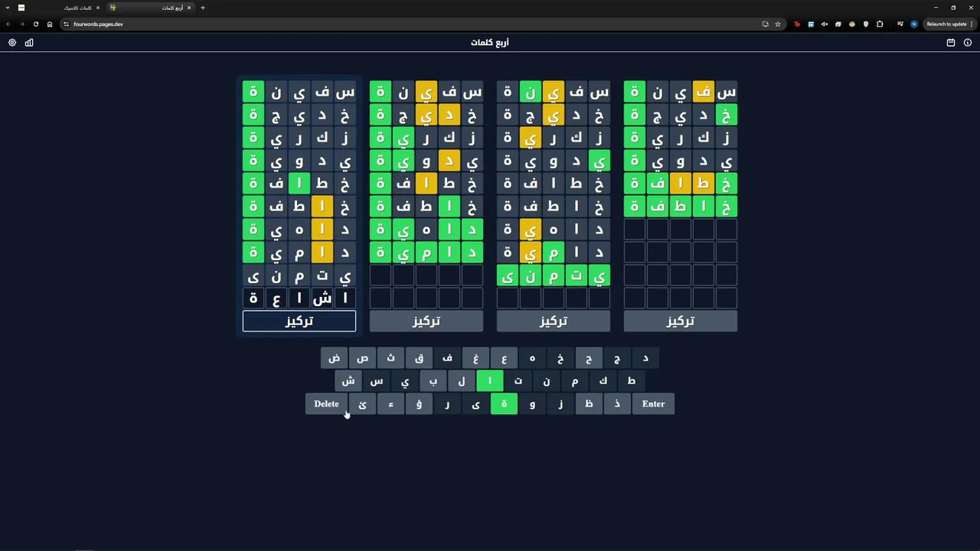Image resolution: width=980 pixels, height=551 pixels.
Task: Click the install app icon in address bar
Action: pos(765,24)
